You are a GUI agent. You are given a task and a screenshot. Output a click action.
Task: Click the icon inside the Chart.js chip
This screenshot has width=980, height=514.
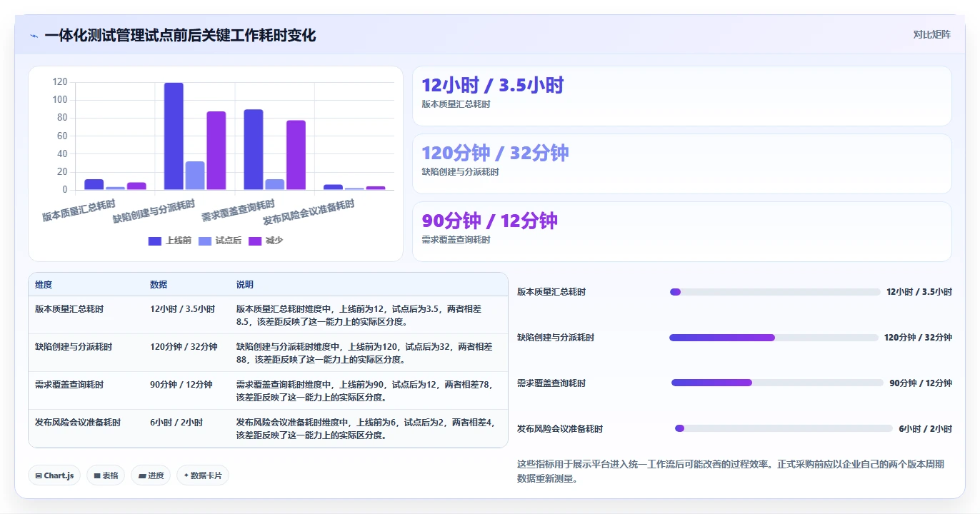39,476
